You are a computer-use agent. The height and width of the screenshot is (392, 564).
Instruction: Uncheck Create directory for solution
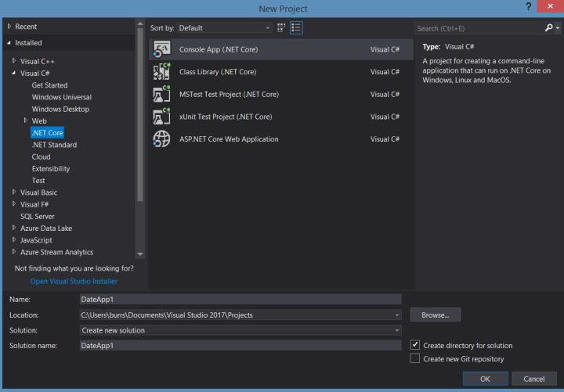pyautogui.click(x=415, y=345)
